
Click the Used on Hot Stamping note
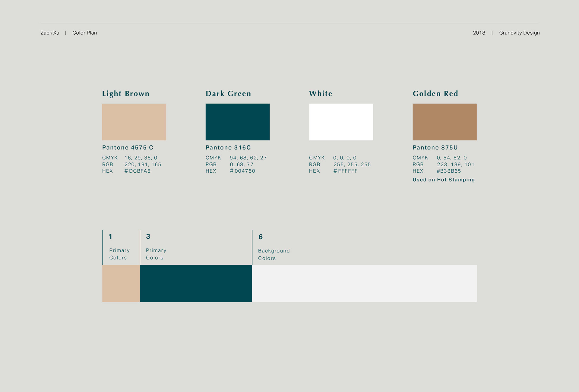point(444,180)
